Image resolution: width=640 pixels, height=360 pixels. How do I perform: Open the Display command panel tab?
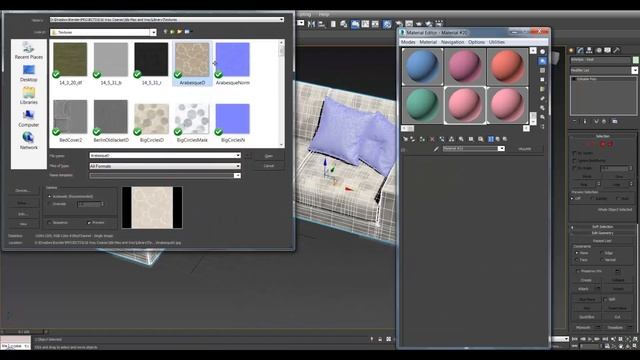(607, 51)
